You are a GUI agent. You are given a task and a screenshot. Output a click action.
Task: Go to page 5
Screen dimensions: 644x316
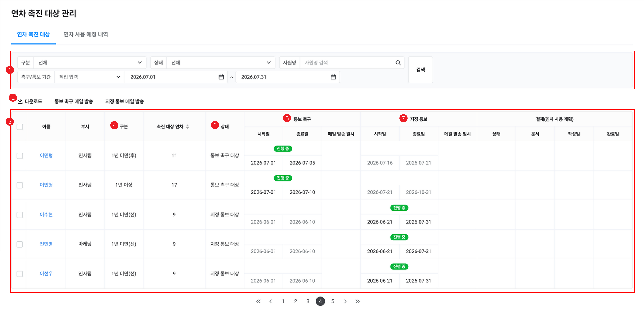pos(333,301)
